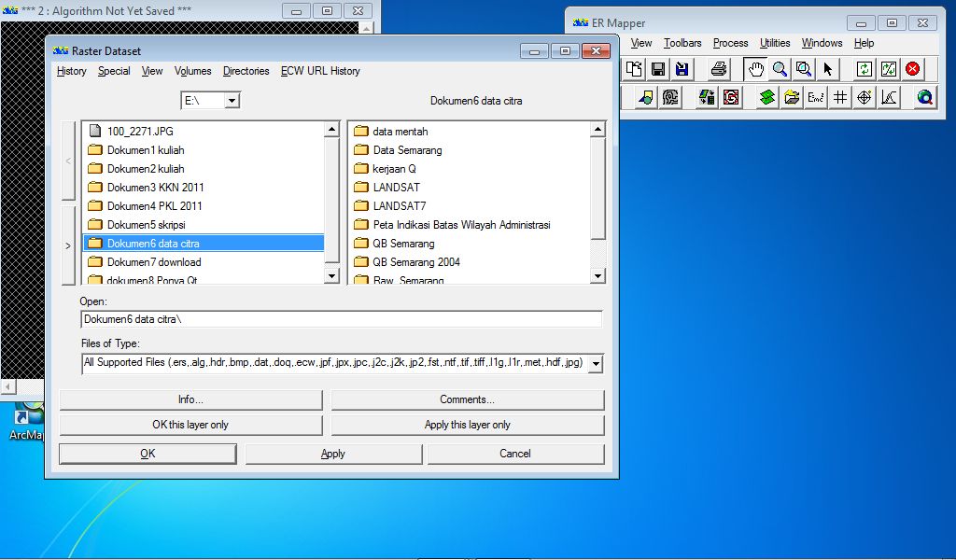Select the Pan hand tool in ER Mapper toolbar
This screenshot has width=956, height=560.
756,67
